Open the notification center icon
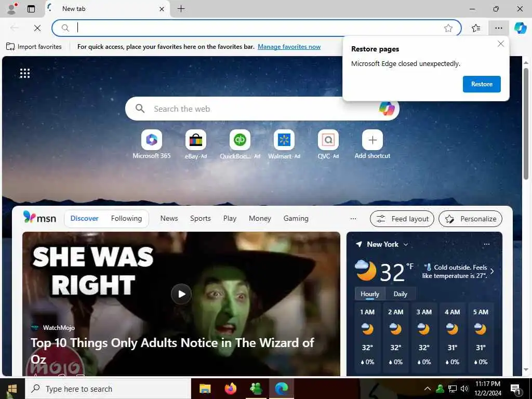Viewport: 532px width, 399px height. [516, 389]
